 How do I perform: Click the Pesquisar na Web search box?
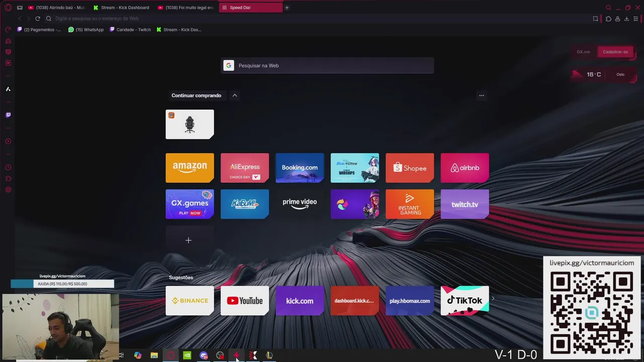(327, 65)
